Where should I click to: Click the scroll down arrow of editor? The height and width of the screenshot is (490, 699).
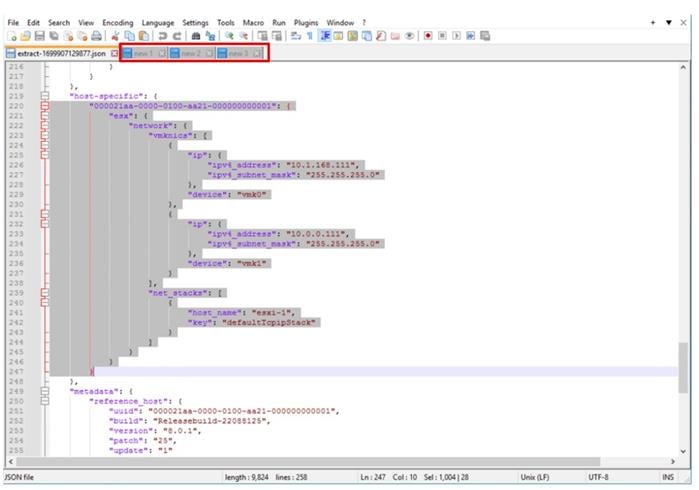coord(683,451)
